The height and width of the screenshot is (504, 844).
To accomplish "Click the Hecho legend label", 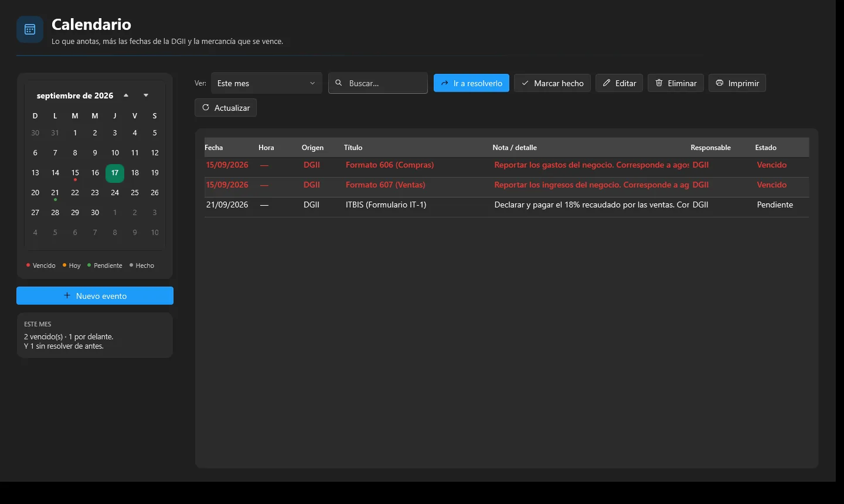I will (x=145, y=265).
